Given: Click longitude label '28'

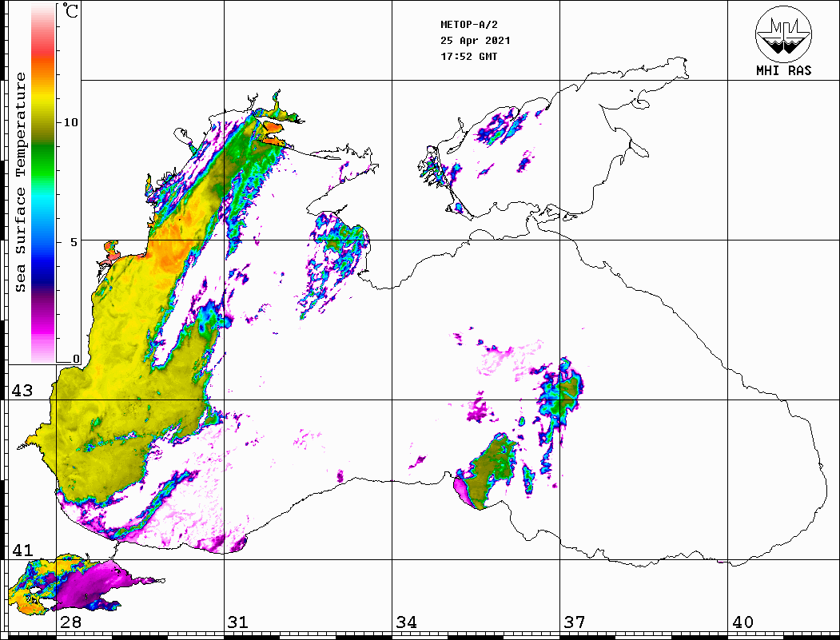Looking at the screenshot, I should point(70,622).
